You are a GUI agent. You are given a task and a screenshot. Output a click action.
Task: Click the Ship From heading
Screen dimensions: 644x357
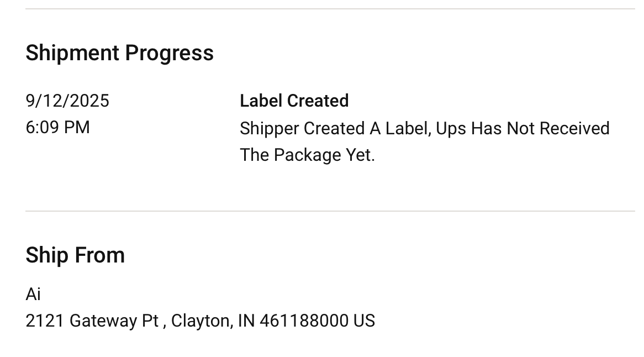(75, 255)
